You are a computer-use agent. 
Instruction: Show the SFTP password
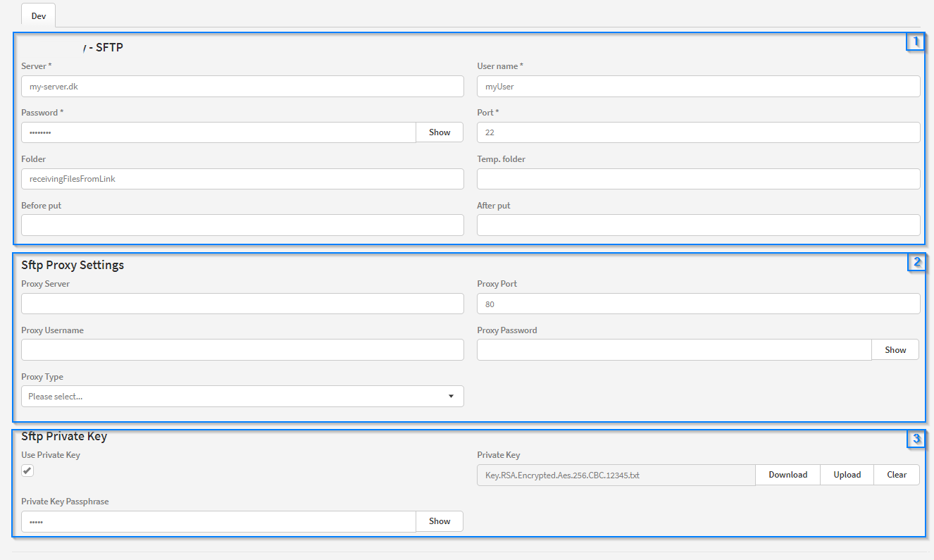click(440, 132)
